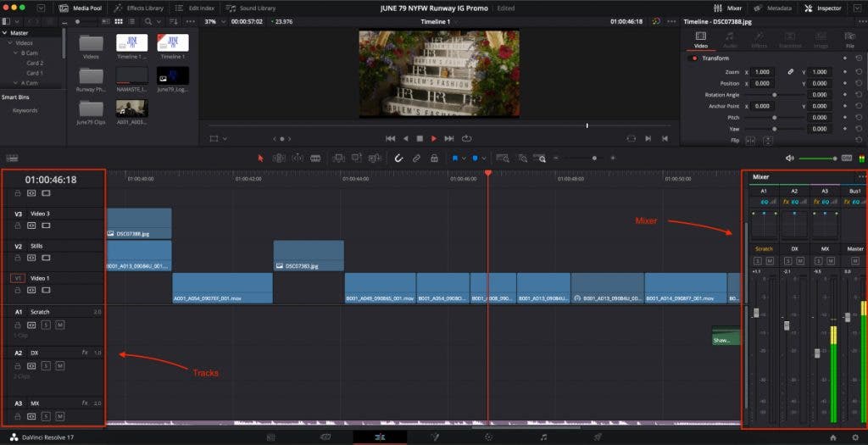Lock the V3 Video 3 track
Image resolution: width=868 pixels, height=445 pixels.
click(x=17, y=225)
